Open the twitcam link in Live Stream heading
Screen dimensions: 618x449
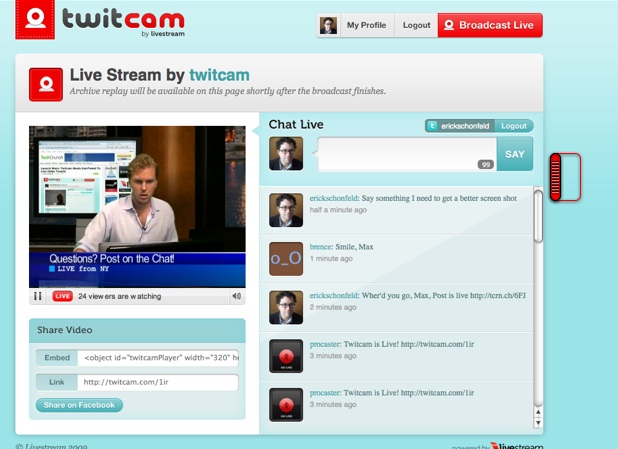coord(219,75)
